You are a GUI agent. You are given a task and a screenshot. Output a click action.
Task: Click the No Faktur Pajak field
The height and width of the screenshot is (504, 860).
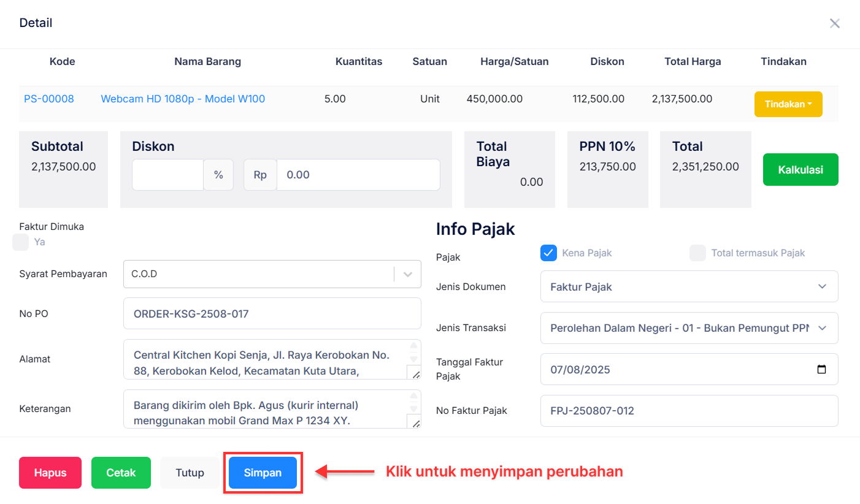tap(689, 411)
